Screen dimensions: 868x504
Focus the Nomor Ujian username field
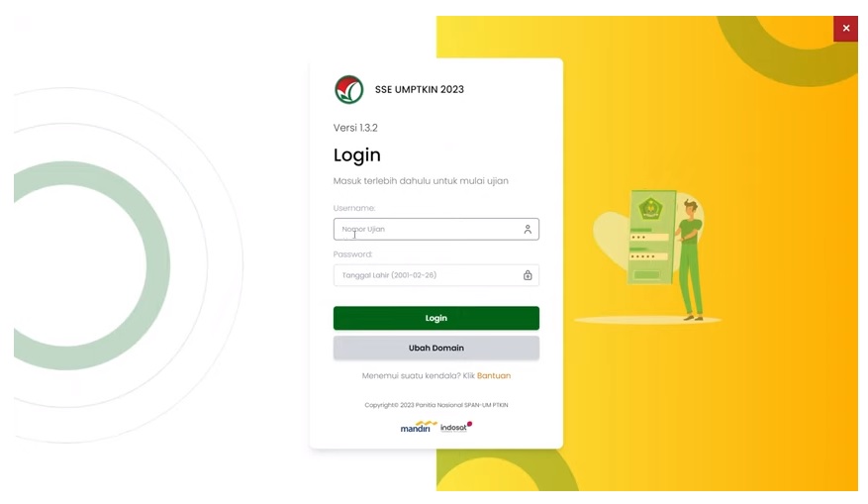(x=436, y=230)
